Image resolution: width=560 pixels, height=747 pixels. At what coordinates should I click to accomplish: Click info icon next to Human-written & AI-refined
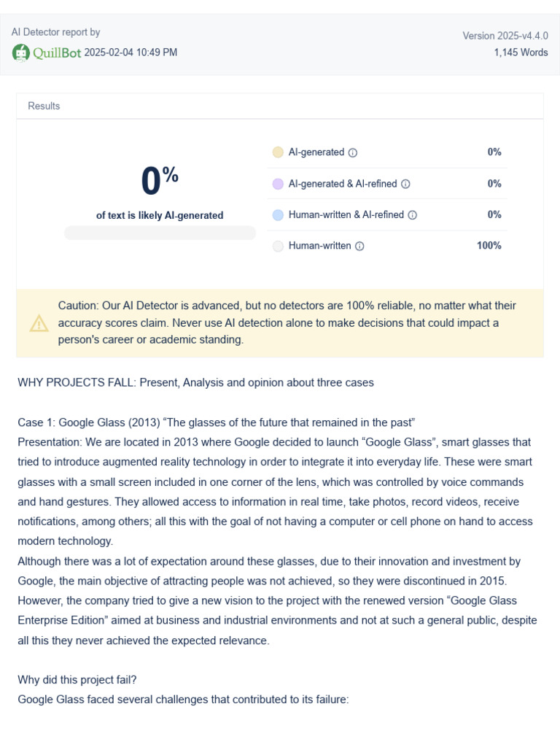(413, 215)
